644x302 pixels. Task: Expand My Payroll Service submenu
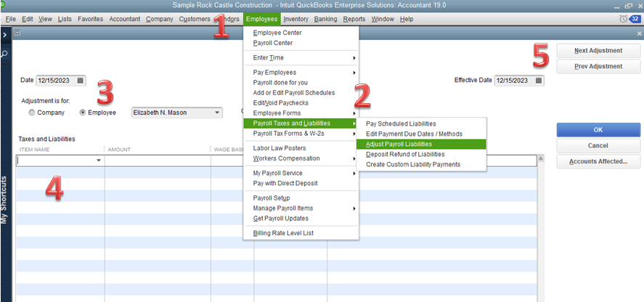pyautogui.click(x=354, y=174)
